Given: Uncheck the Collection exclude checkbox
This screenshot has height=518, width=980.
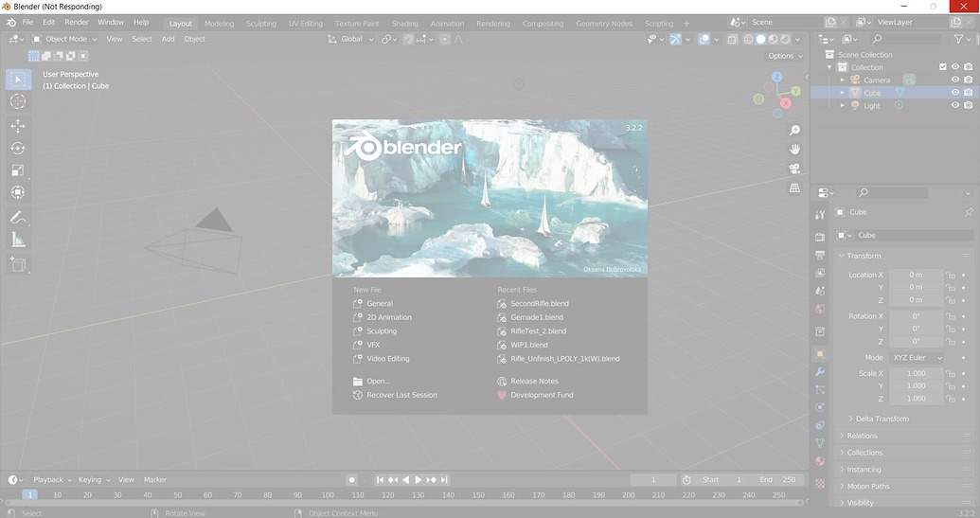Looking at the screenshot, I should point(943,67).
